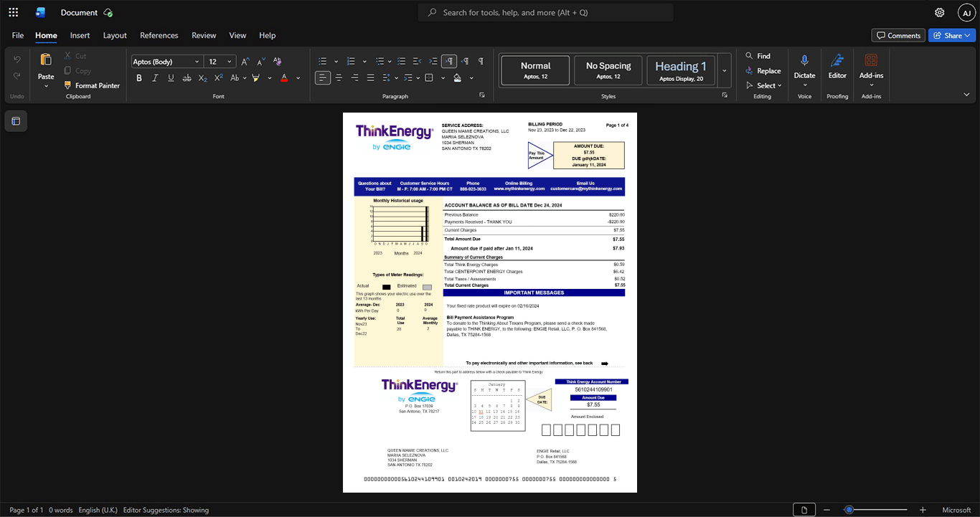Create a checklist from selection
Image resolution: width=980 pixels, height=517 pixels.
coord(402,62)
